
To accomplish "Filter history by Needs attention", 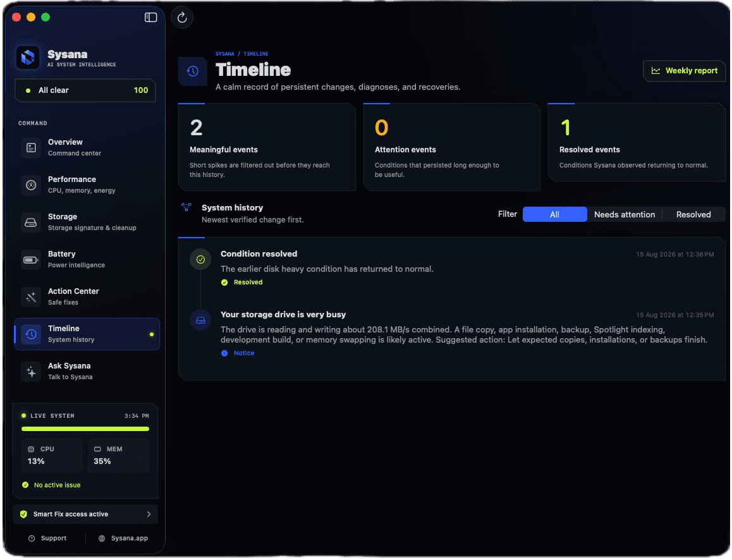I will click(624, 215).
